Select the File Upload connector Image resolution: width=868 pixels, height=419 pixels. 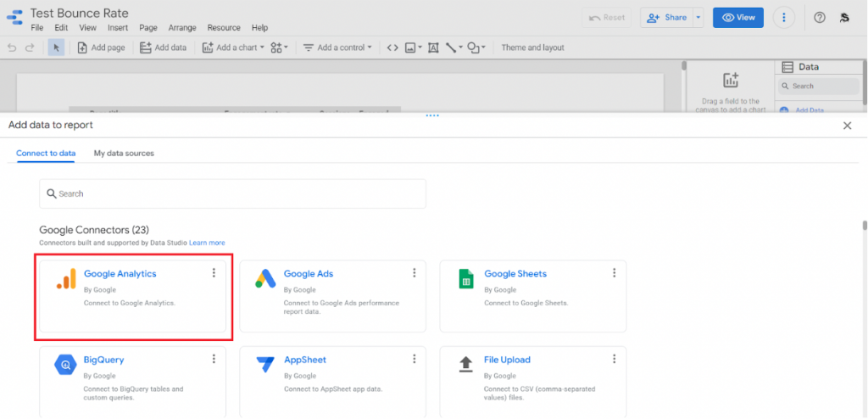[x=533, y=383]
